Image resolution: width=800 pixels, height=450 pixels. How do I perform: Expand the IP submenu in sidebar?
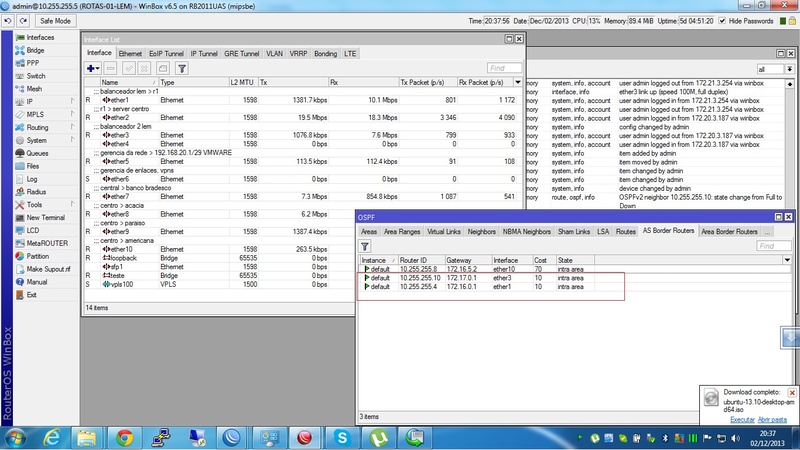click(30, 101)
